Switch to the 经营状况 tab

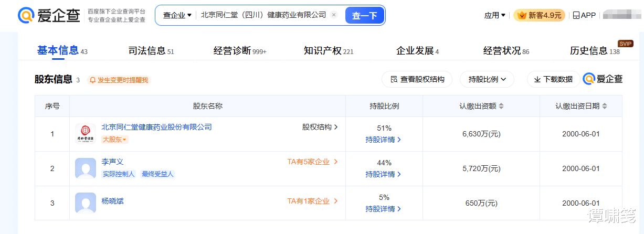point(506,51)
